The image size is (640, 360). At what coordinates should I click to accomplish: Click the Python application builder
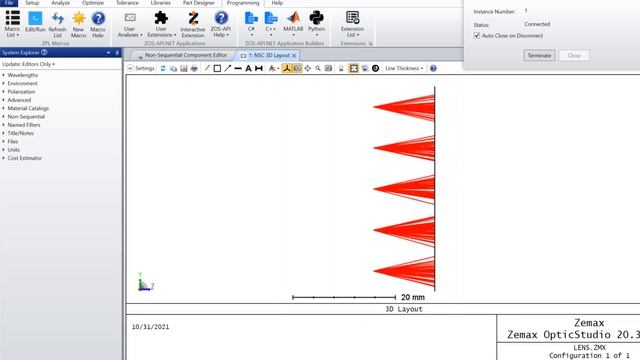pyautogui.click(x=316, y=23)
